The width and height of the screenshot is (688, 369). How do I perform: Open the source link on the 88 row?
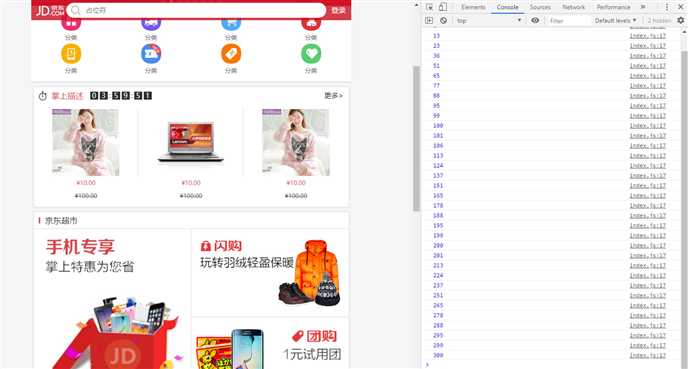point(648,96)
